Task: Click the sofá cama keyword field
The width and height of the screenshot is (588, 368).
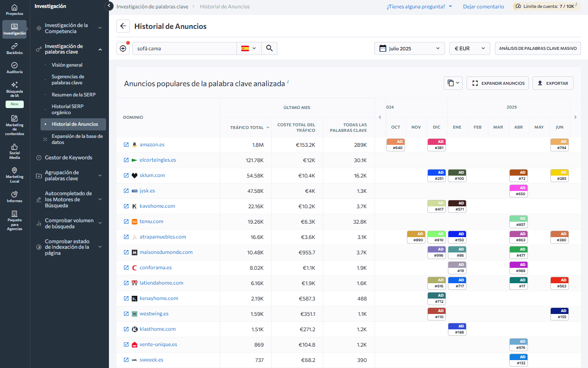Action: click(x=184, y=48)
